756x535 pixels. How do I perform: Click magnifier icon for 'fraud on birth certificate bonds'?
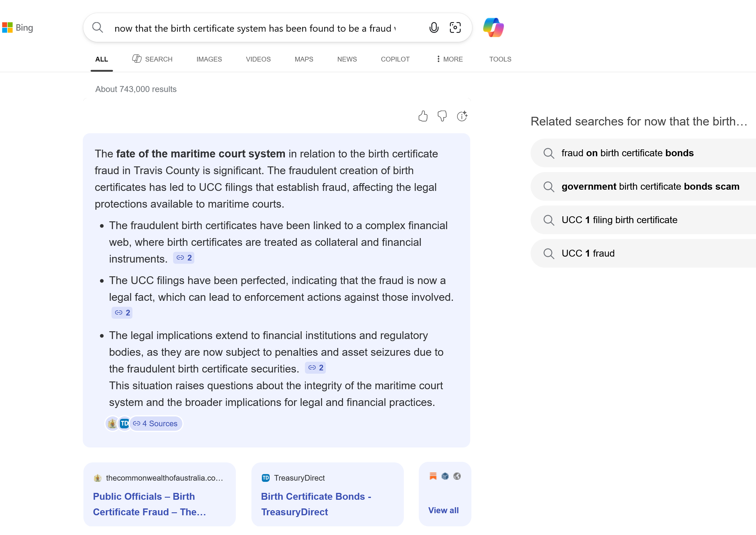tap(549, 153)
